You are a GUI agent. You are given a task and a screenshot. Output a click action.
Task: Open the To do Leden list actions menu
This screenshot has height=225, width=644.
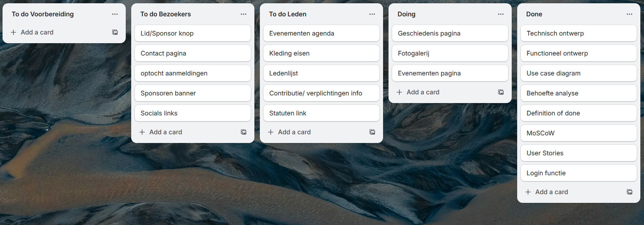click(x=372, y=14)
